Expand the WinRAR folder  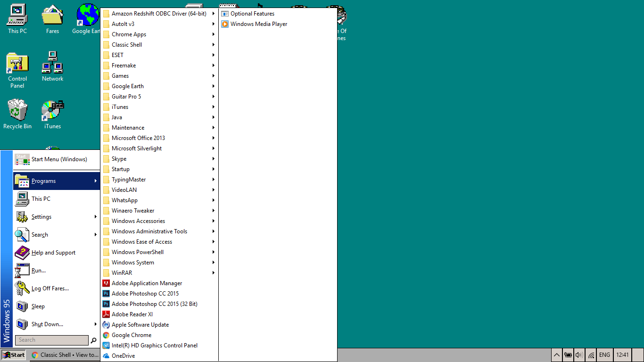coord(159,273)
